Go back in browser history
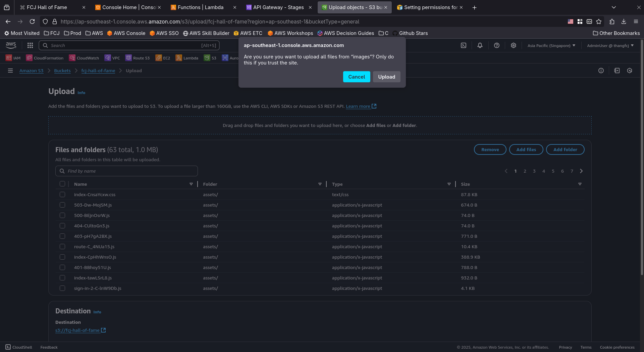Viewport: 644px width, 352px height. pyautogui.click(x=8, y=21)
